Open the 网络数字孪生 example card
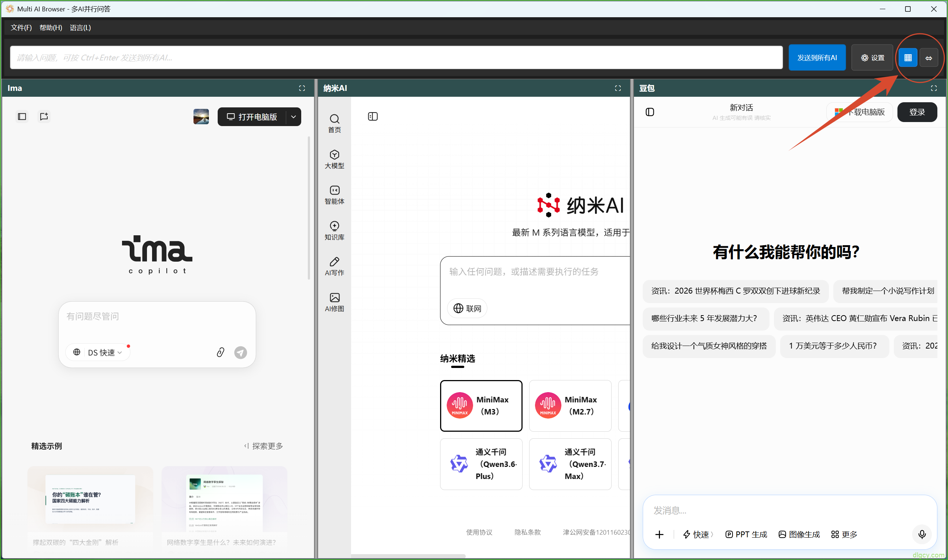Viewport: 948px width, 560px height. pyautogui.click(x=225, y=508)
